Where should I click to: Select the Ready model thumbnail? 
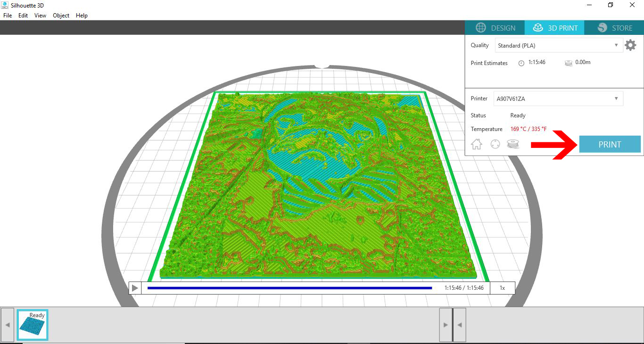[x=33, y=325]
